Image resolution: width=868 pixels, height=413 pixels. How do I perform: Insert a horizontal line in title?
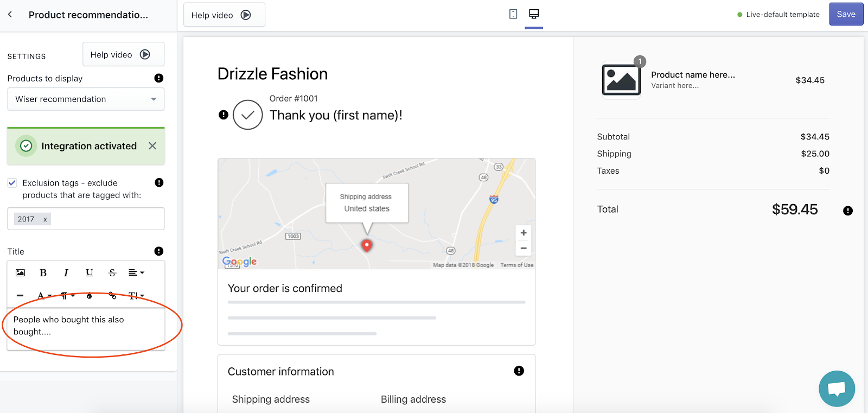coord(20,296)
